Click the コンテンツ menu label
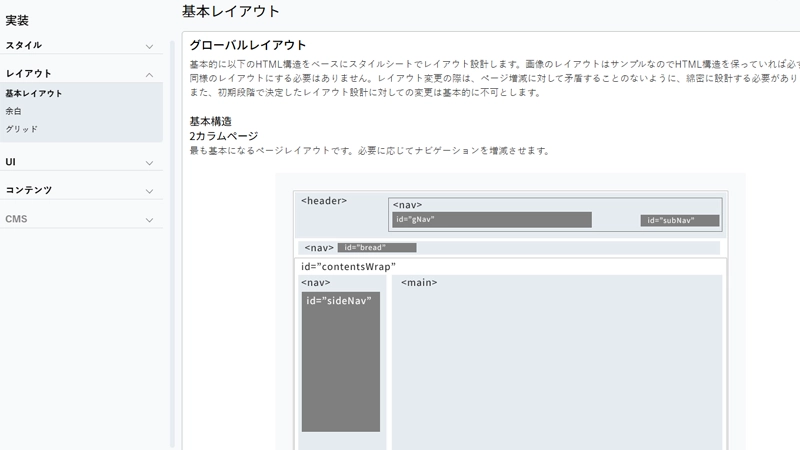This screenshot has height=450, width=800. 29,190
